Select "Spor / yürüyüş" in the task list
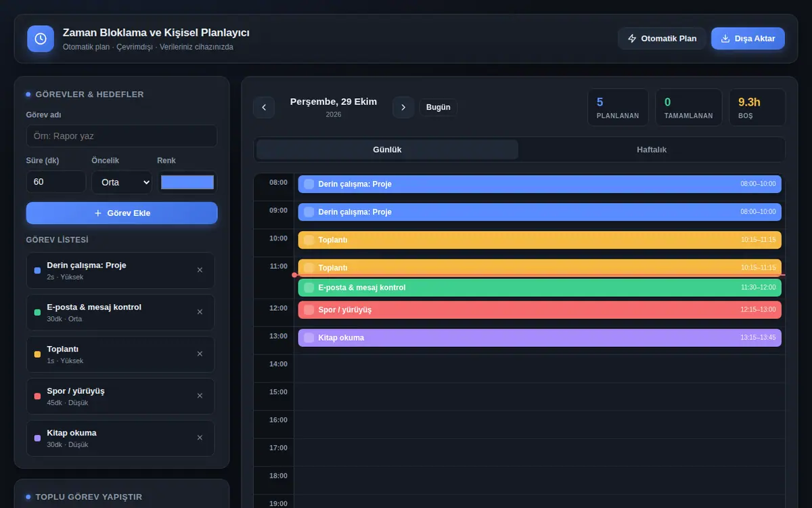This screenshot has height=508, width=812. click(120, 396)
